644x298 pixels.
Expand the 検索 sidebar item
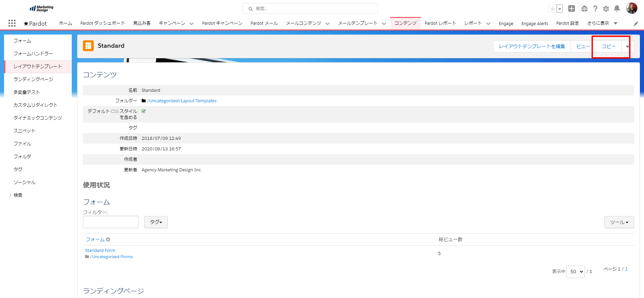click(10, 195)
